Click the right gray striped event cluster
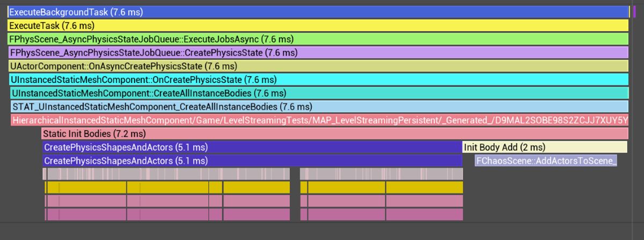Screen dimensions: 644x240 (381, 174)
